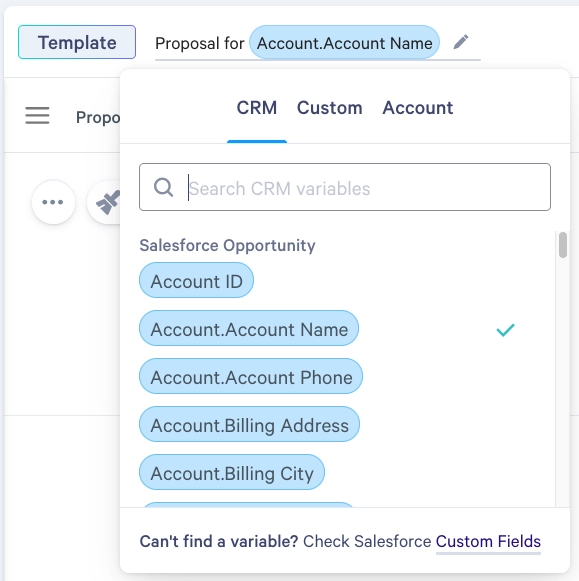This screenshot has width=579, height=581.
Task: Open the hamburger menu icon
Action: point(37,116)
